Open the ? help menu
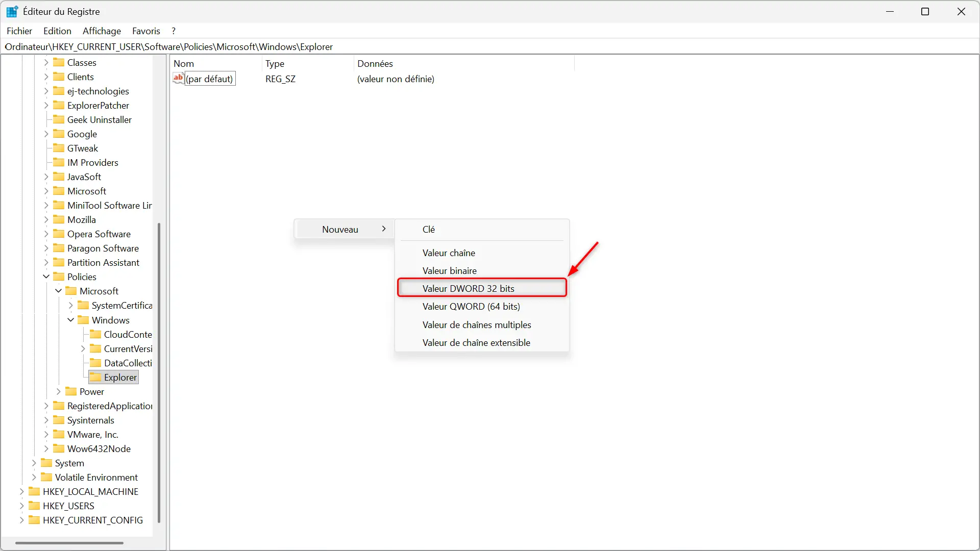 [x=174, y=31]
